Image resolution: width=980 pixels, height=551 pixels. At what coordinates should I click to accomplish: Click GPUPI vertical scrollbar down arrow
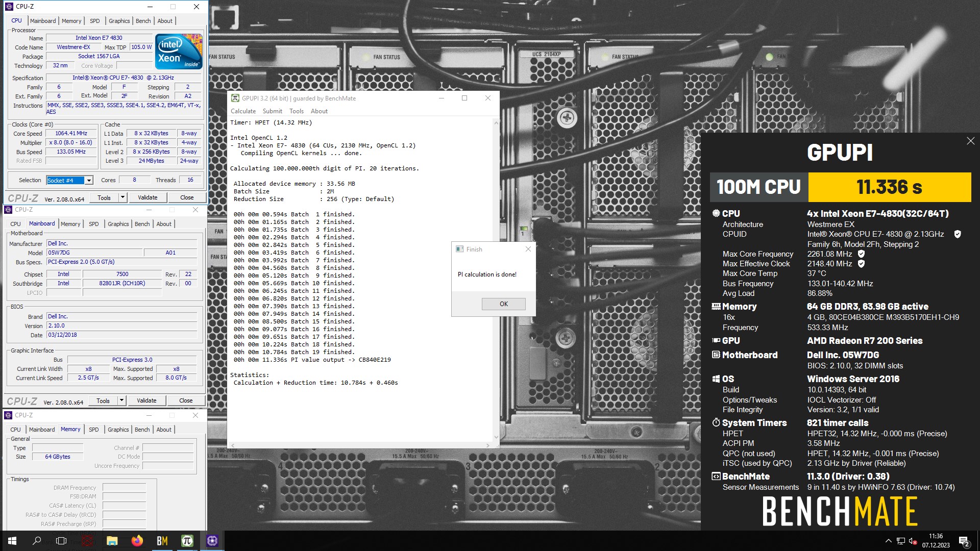click(x=496, y=437)
